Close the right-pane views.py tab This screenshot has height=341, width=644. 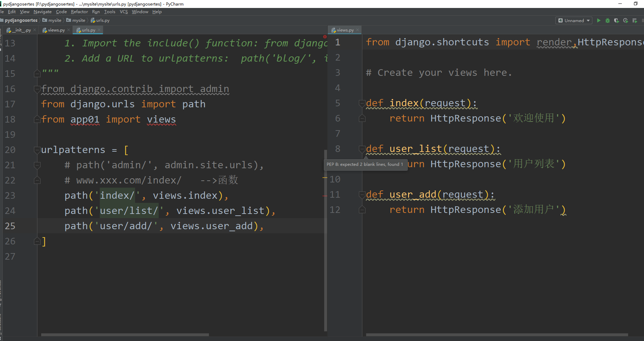pyautogui.click(x=358, y=30)
